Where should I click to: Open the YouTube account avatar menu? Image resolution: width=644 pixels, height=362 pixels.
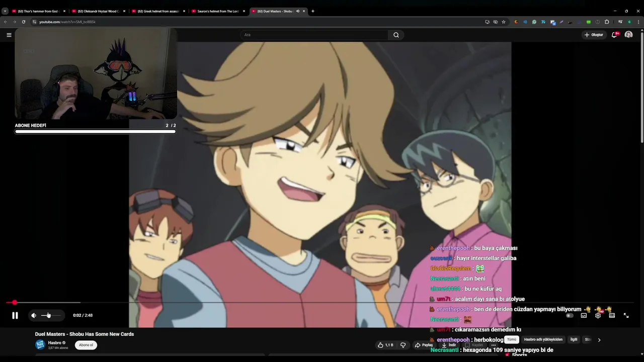click(628, 35)
